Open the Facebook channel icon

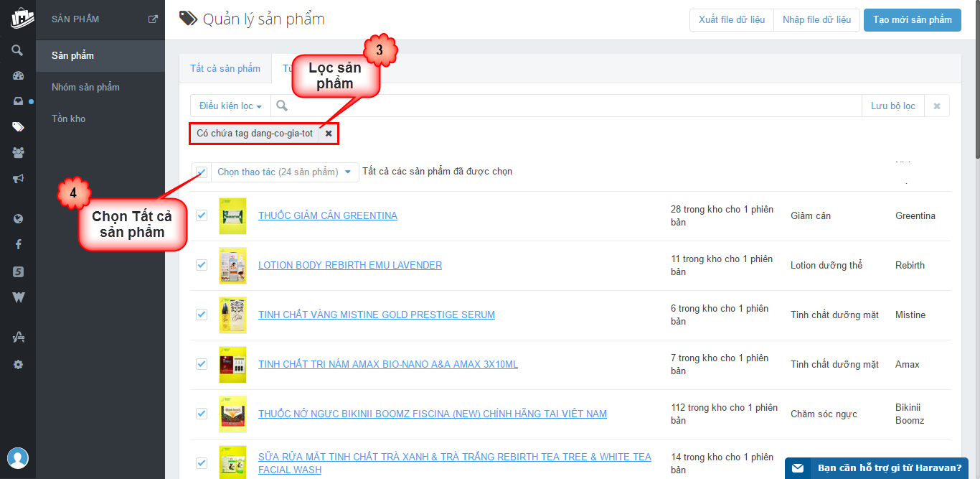pyautogui.click(x=18, y=245)
